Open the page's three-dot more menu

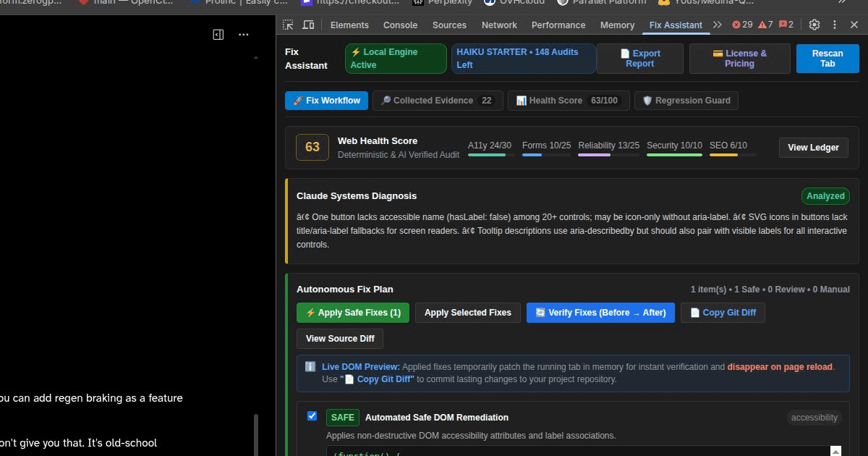point(244,34)
